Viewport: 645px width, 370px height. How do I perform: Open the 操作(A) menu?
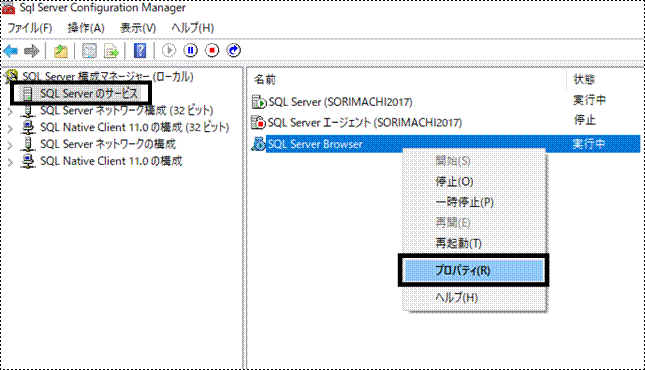click(x=86, y=28)
